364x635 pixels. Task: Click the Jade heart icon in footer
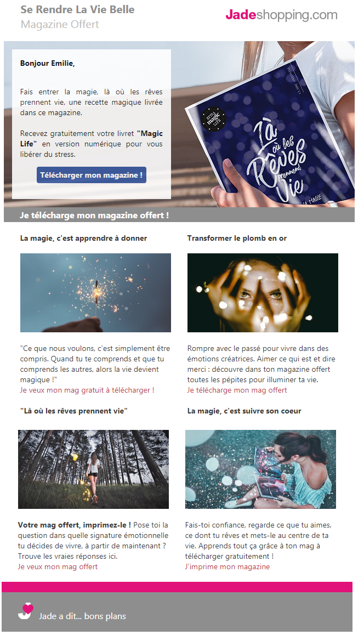(26, 611)
